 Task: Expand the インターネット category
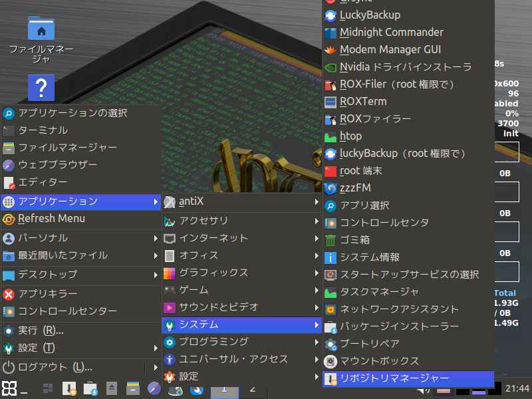point(242,238)
